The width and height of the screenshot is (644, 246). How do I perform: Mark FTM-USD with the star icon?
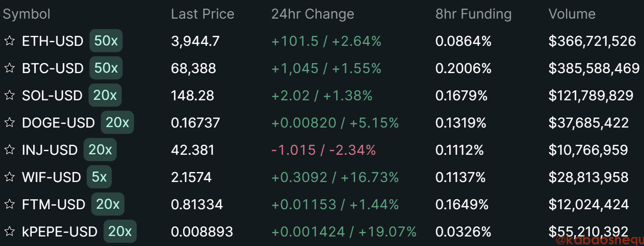pyautogui.click(x=9, y=205)
